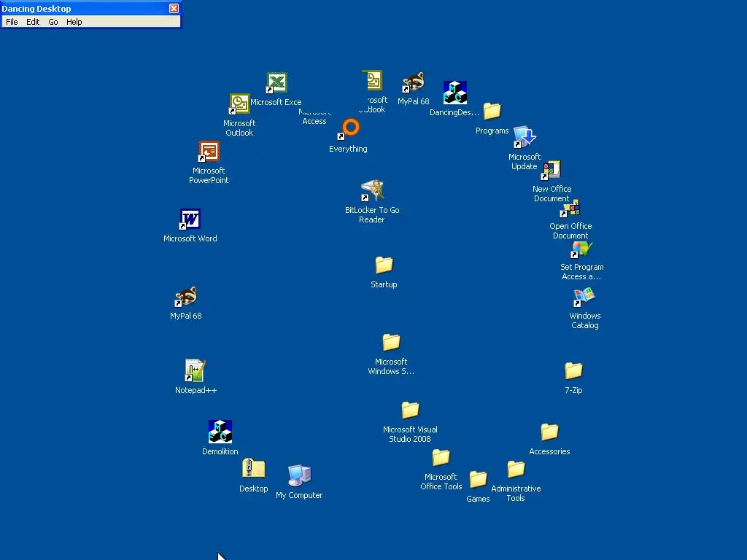
Task: Click the Microsoft Office Tools folder
Action: tap(441, 457)
